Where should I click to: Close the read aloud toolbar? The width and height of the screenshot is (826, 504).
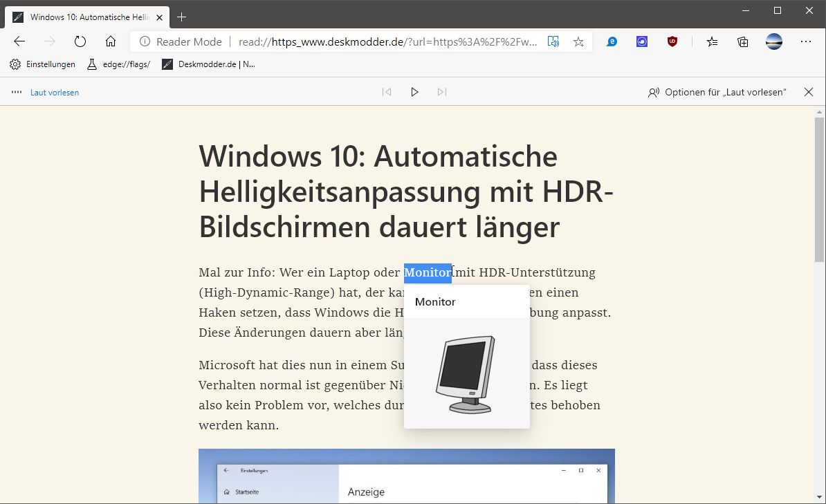pyautogui.click(x=809, y=92)
